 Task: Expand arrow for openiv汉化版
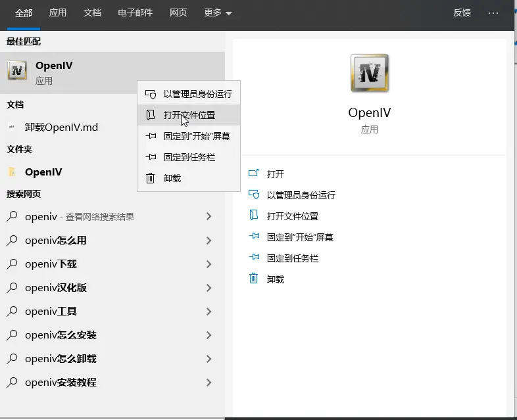(209, 288)
